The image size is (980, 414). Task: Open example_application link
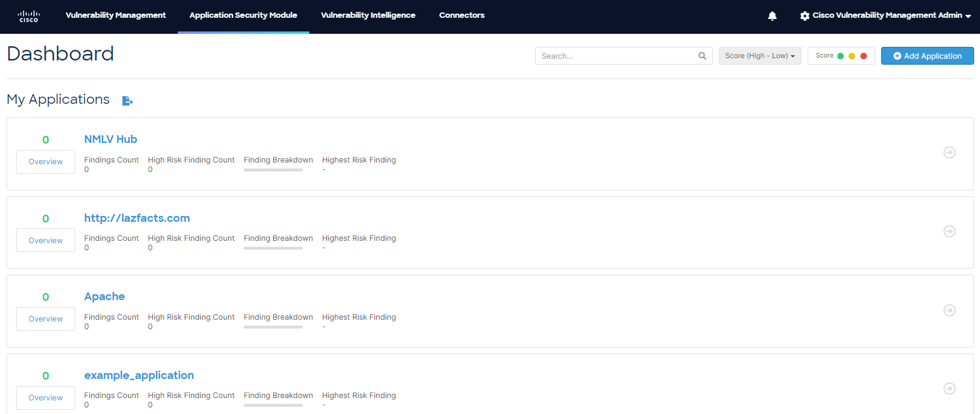(x=139, y=375)
